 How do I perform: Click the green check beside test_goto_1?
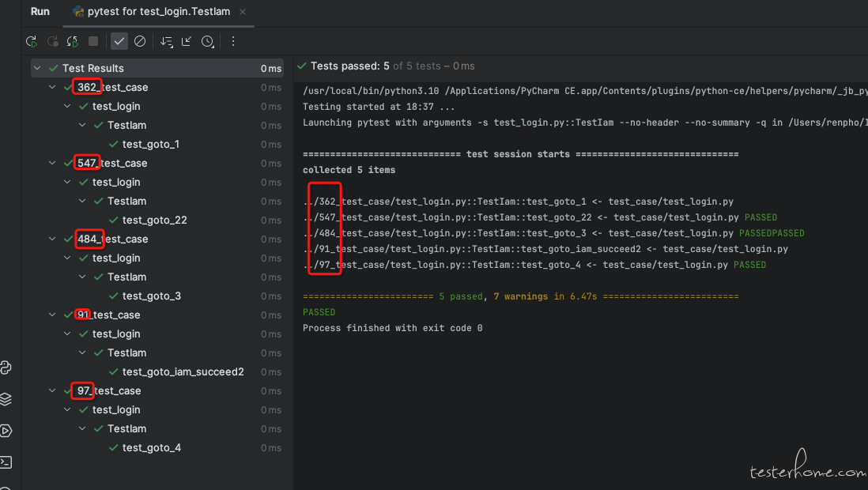pos(114,144)
